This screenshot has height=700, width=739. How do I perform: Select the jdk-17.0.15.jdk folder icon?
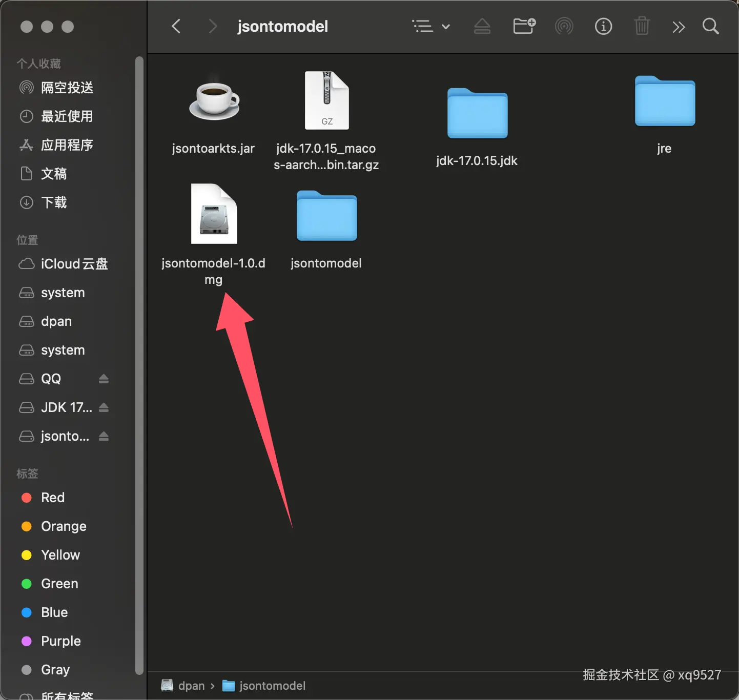pyautogui.click(x=477, y=113)
